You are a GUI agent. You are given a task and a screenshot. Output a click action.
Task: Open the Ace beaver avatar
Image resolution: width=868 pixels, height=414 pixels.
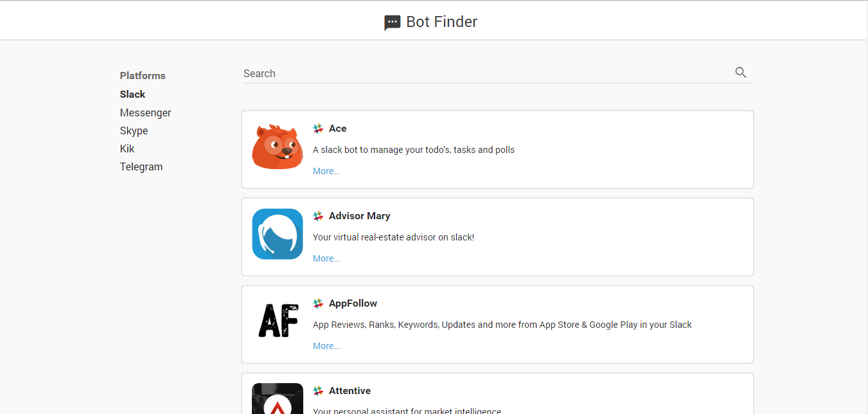277,147
